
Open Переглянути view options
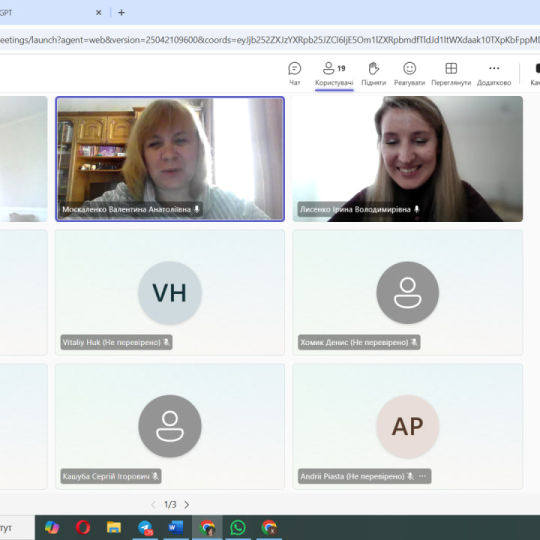point(451,73)
